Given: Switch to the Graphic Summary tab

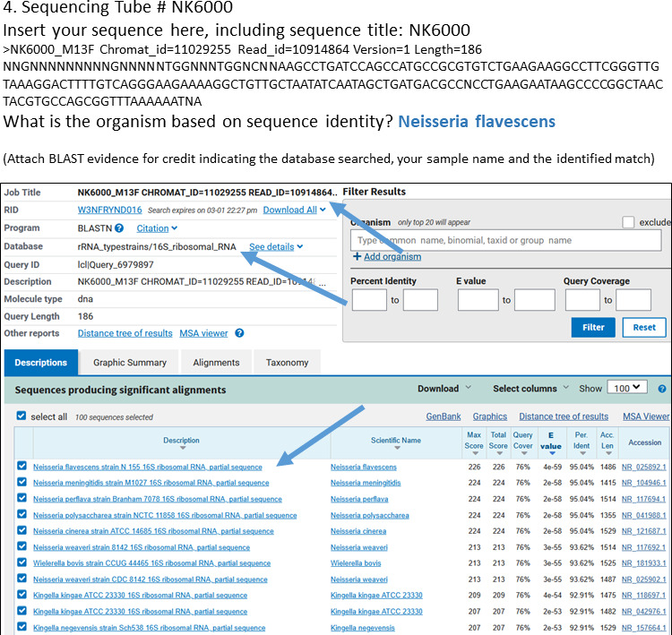Looking at the screenshot, I should click(130, 363).
